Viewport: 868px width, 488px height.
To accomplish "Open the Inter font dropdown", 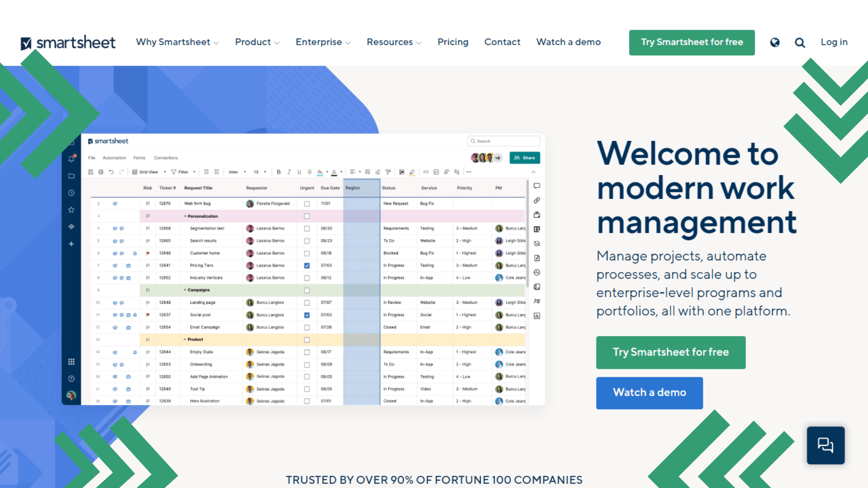I will pyautogui.click(x=237, y=172).
